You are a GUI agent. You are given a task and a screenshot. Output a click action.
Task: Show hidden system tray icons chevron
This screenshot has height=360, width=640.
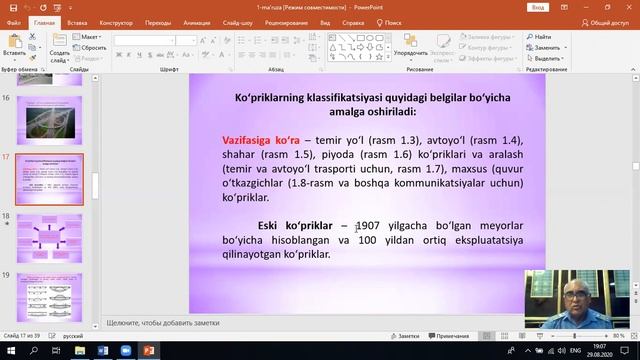pyautogui.click(x=528, y=351)
